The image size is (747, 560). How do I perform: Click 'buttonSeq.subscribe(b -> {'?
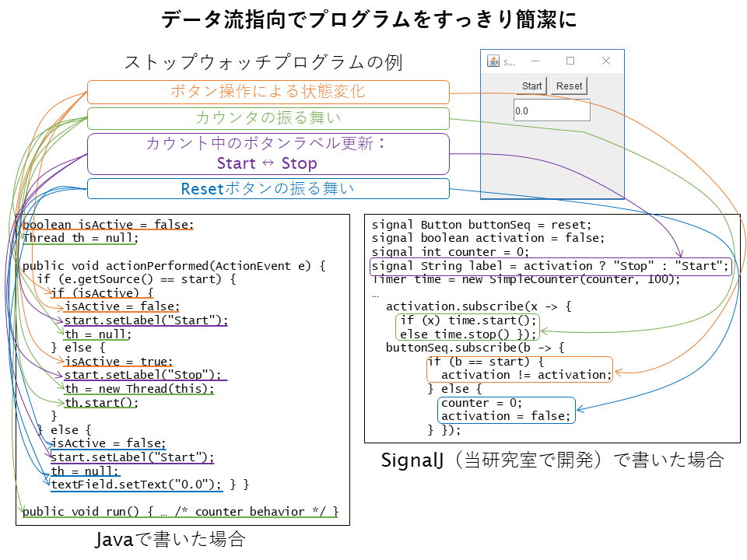coord(475,347)
